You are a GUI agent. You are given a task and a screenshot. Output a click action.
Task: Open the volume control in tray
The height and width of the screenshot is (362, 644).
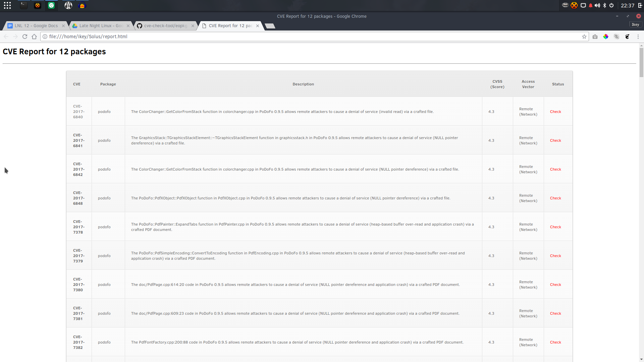pyautogui.click(x=597, y=5)
